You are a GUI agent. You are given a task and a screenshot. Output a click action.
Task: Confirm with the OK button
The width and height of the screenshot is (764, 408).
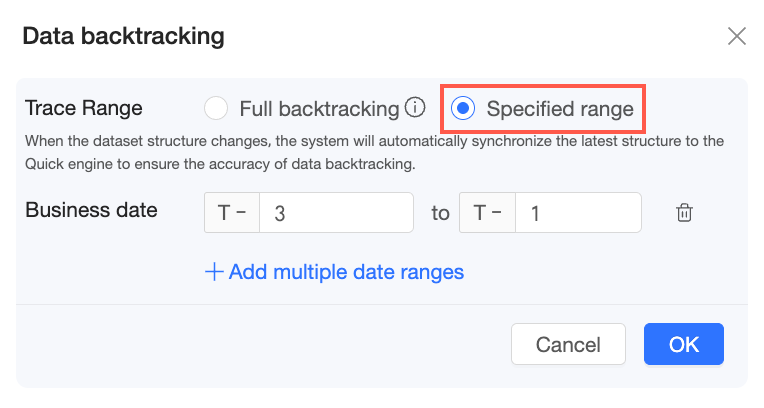(684, 344)
